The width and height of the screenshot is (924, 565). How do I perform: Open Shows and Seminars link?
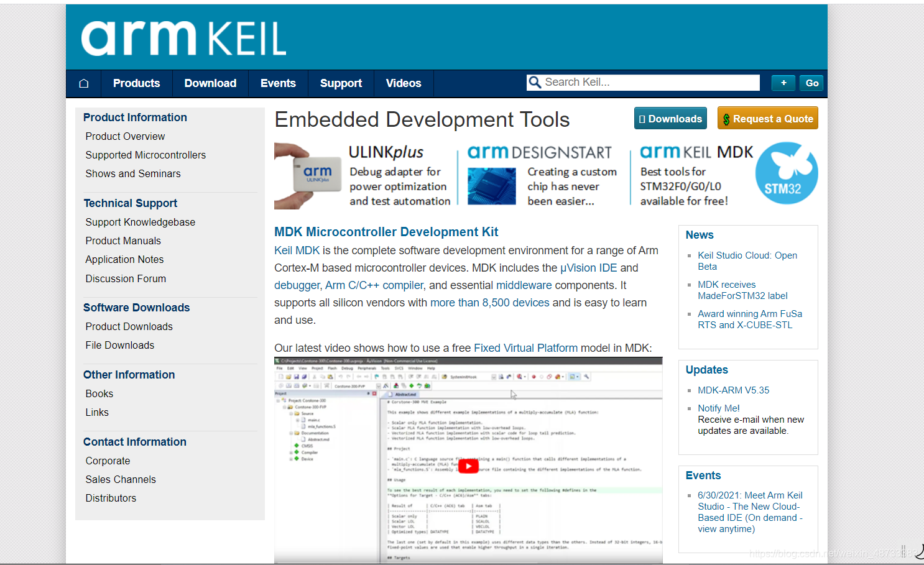(x=133, y=174)
